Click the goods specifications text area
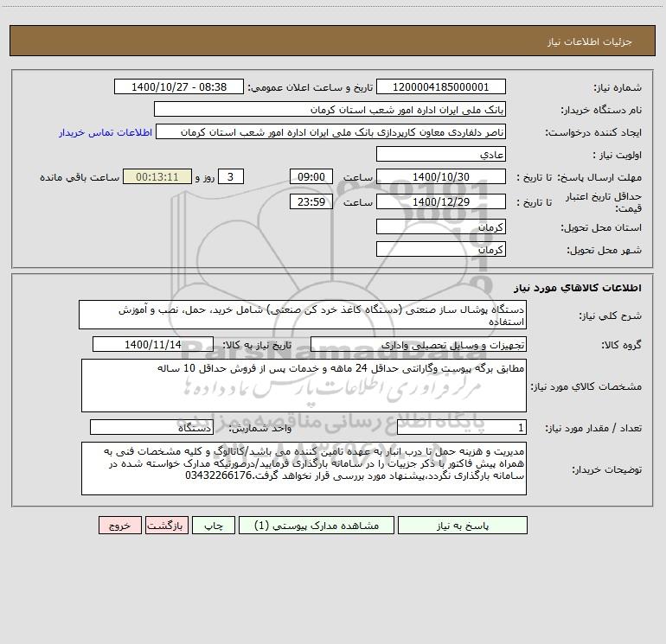Image resolution: width=666 pixels, height=644 pixels. click(x=304, y=386)
